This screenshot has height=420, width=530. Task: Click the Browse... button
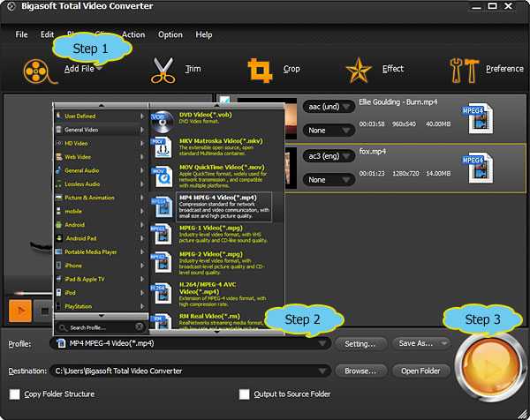coord(360,371)
